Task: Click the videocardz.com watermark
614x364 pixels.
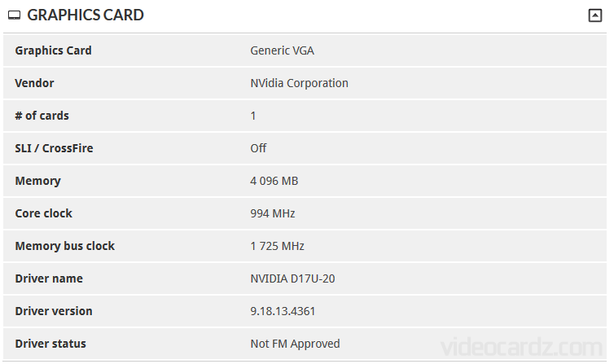Action: click(521, 347)
